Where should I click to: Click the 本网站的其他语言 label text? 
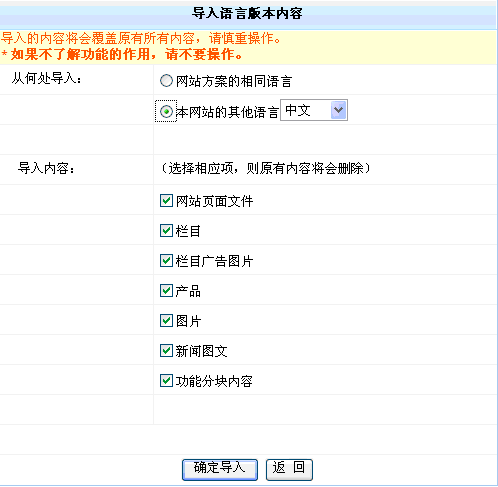(x=227, y=112)
